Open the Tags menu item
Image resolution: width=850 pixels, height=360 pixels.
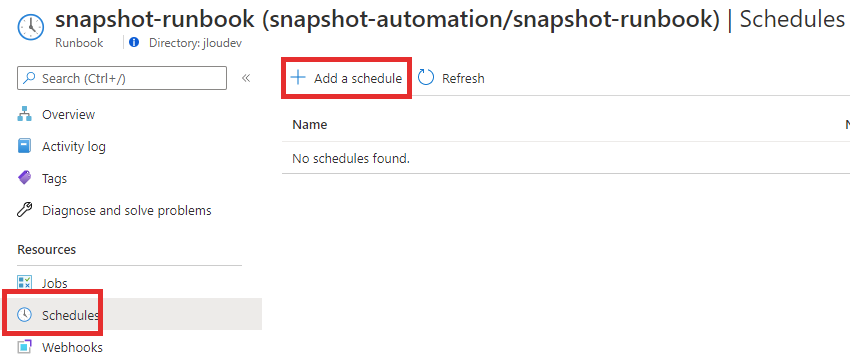pyautogui.click(x=54, y=178)
